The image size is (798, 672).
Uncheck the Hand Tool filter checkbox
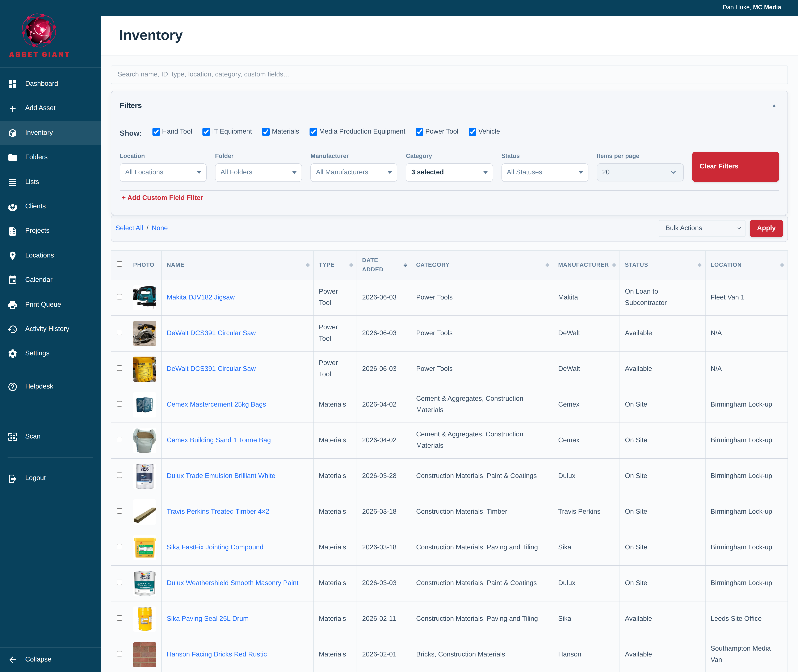point(156,132)
